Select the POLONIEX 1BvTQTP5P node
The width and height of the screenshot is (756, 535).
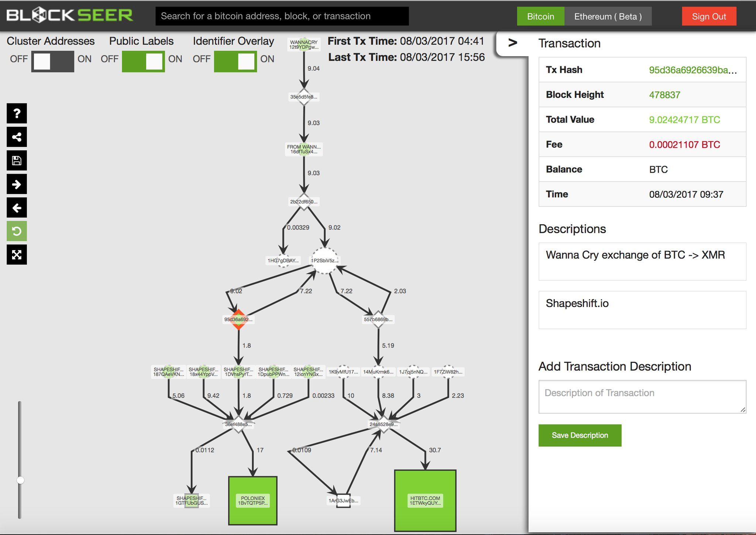(253, 501)
